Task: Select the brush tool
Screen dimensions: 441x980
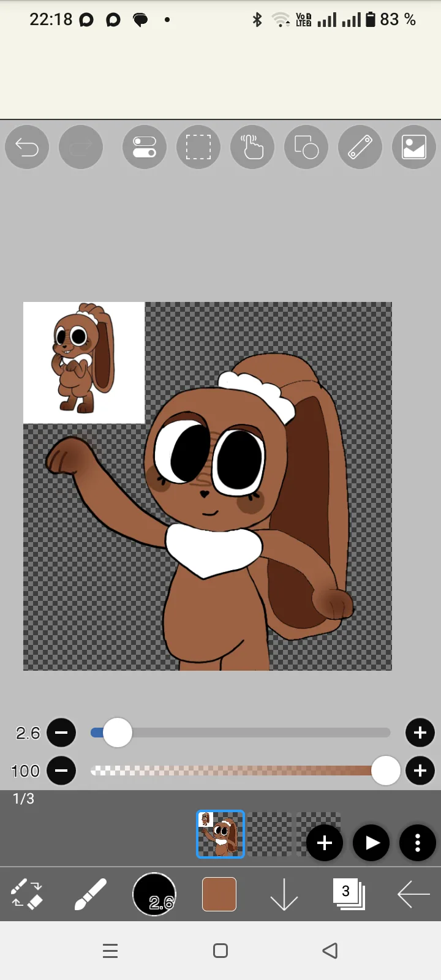Action: [x=91, y=894]
